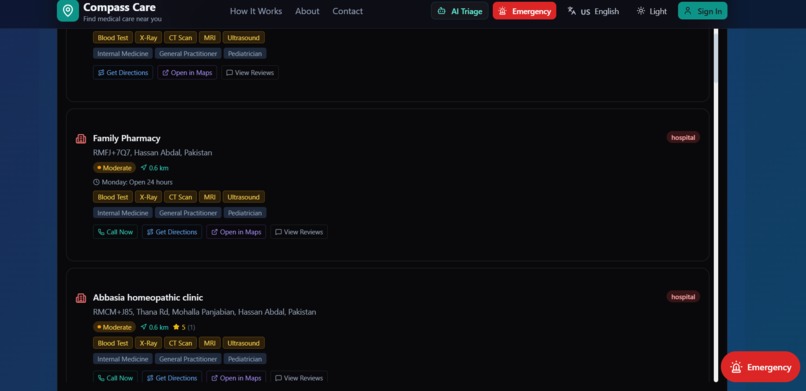Click Pediatrician tag on Abbasia clinic
The image size is (806, 391).
245,359
